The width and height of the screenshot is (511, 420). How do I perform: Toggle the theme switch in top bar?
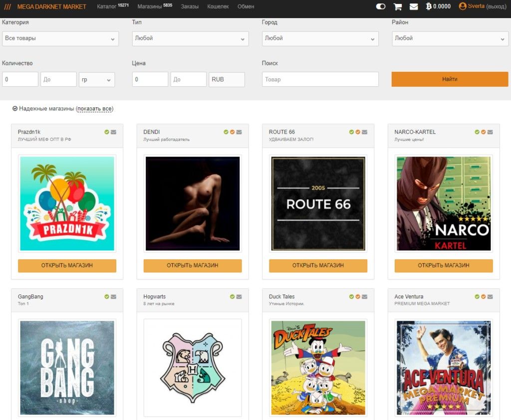pos(381,6)
